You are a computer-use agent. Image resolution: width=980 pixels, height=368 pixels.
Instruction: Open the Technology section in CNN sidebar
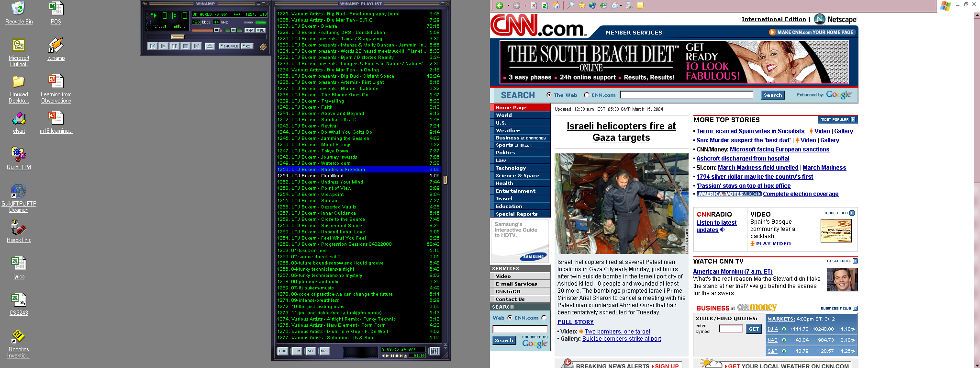click(x=511, y=168)
